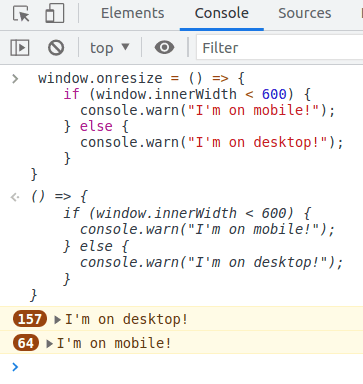Click the red "I'm on mobile!" string in input code
Screen dimensions: 363x384
(x=253, y=110)
